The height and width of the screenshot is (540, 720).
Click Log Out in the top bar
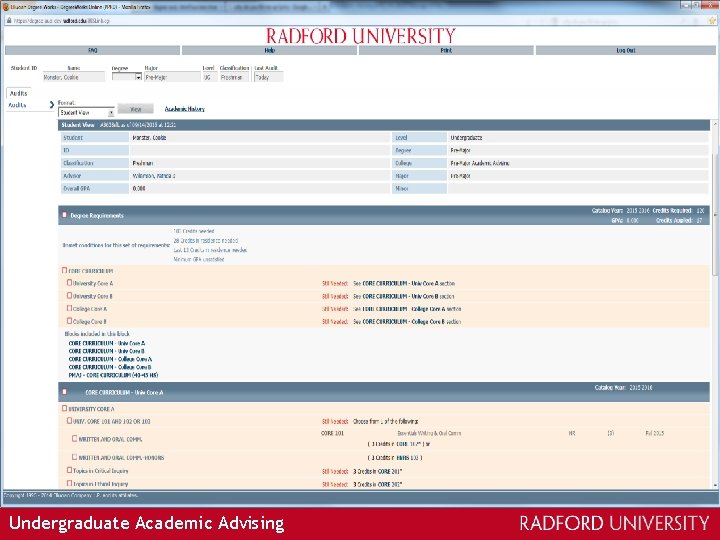(x=625, y=51)
